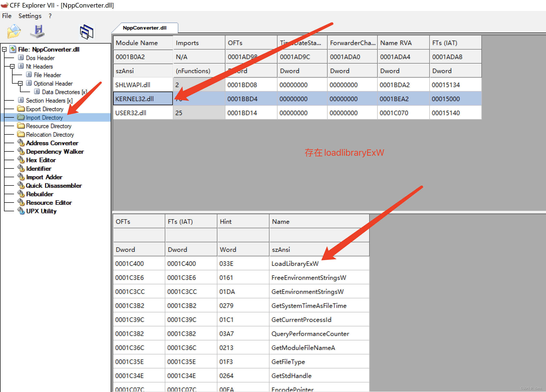Screen dimensions: 546x392
Task: Collapse the Nt Headers tree node
Action: pos(12,67)
